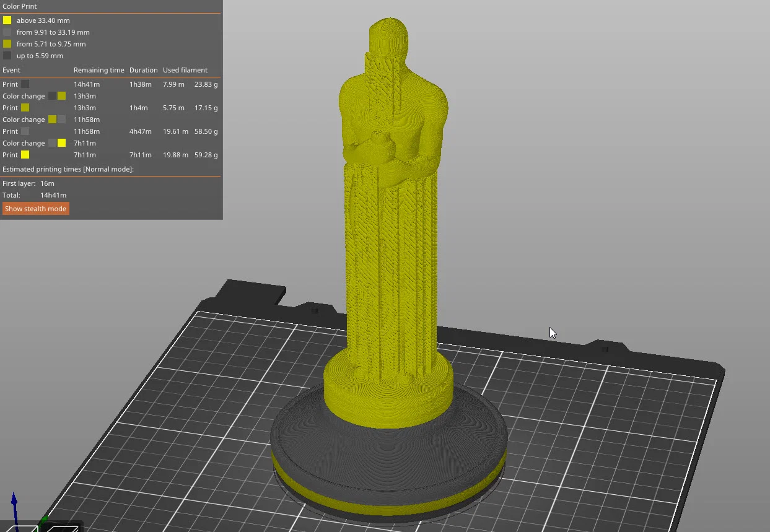Viewport: 770px width, 532px height.
Task: Click the 59.28 g filament weight
Action: [x=206, y=155]
